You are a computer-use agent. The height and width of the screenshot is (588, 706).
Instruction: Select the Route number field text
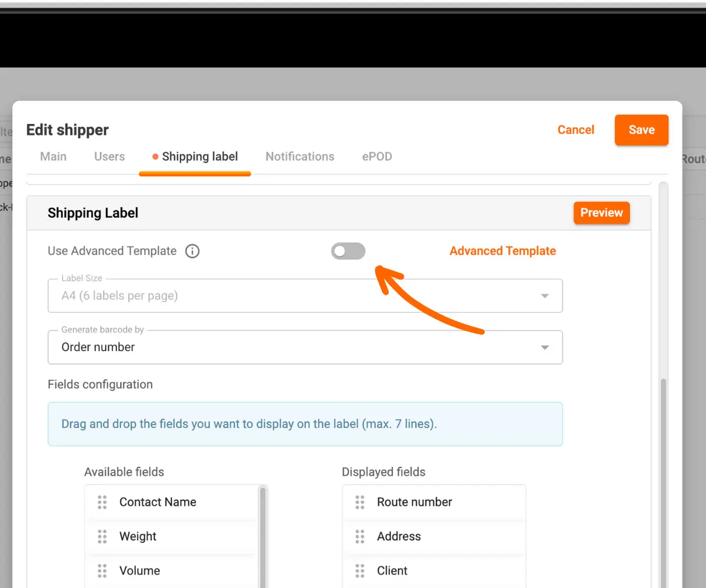pyautogui.click(x=415, y=502)
